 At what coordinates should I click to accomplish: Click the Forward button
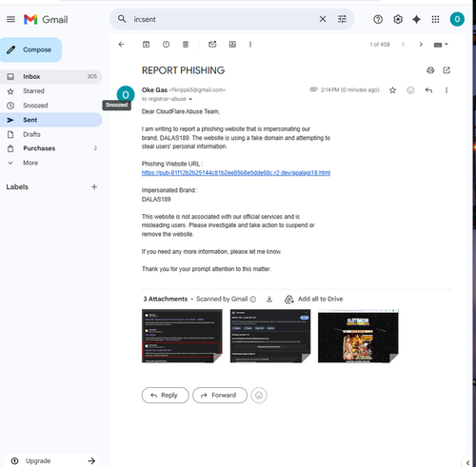pos(220,396)
